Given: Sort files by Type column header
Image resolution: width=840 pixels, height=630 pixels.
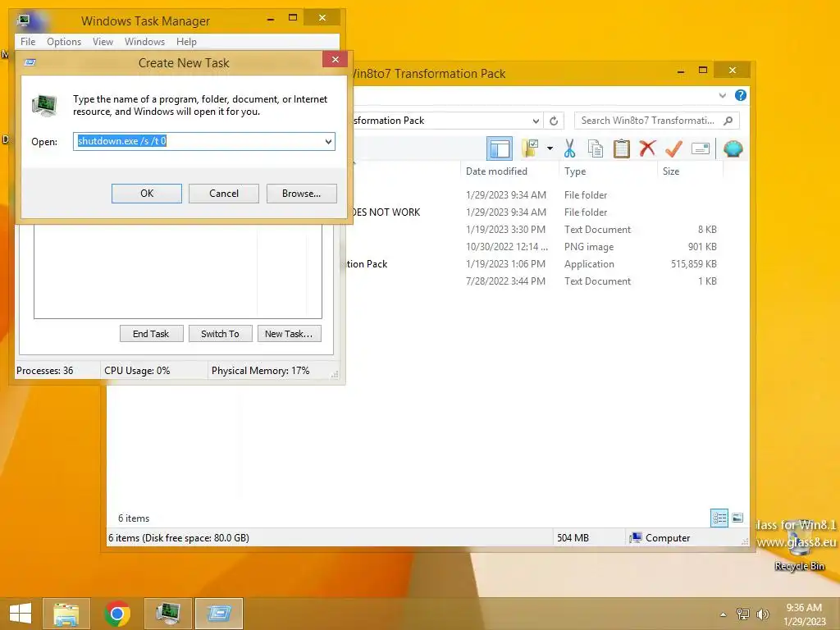Looking at the screenshot, I should click(x=575, y=171).
